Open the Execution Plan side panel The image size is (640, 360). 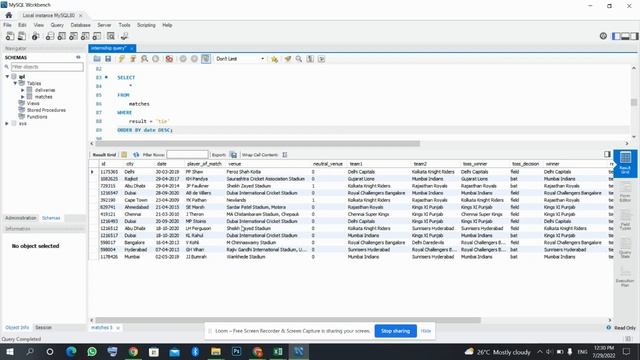625,276
